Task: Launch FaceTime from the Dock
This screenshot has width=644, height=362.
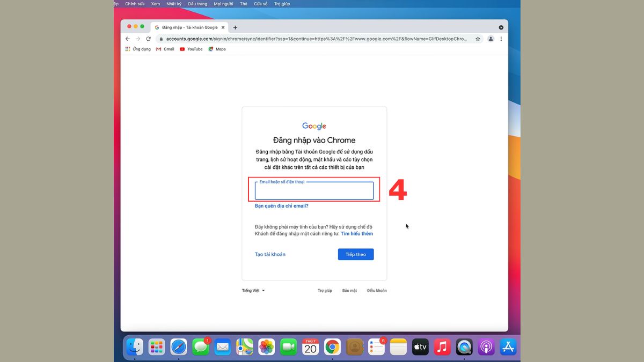Action: tap(289, 347)
